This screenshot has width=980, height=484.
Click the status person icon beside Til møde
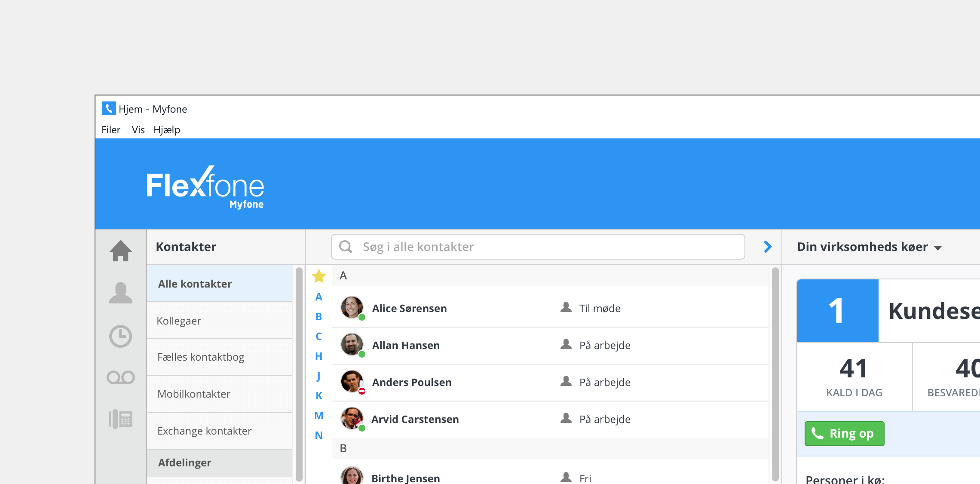pos(566,307)
